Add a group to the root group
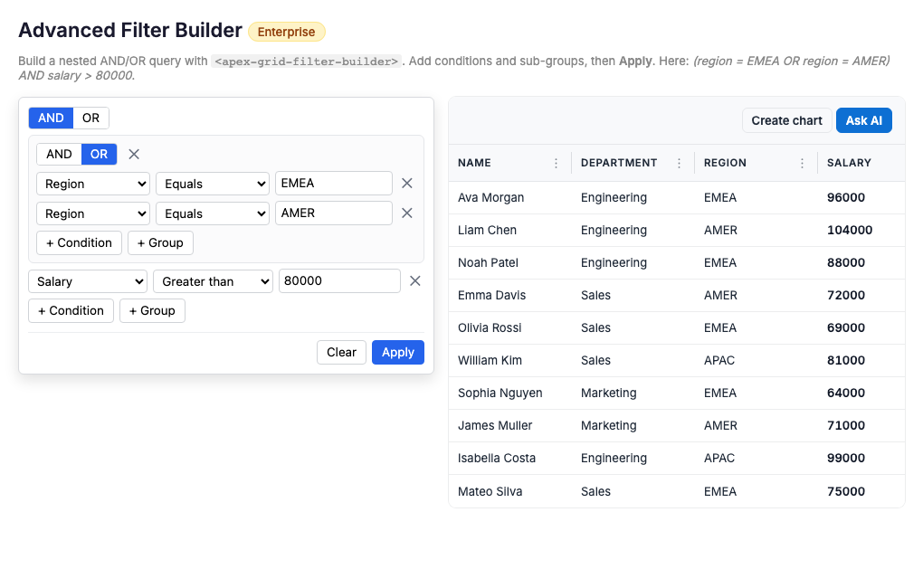Screen dimensions: 923x588 [152, 311]
